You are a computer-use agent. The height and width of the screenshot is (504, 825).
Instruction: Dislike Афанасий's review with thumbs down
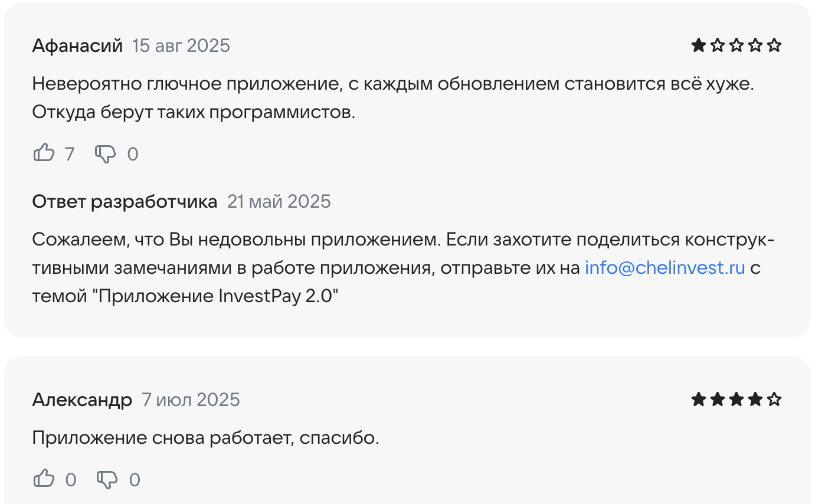106,154
